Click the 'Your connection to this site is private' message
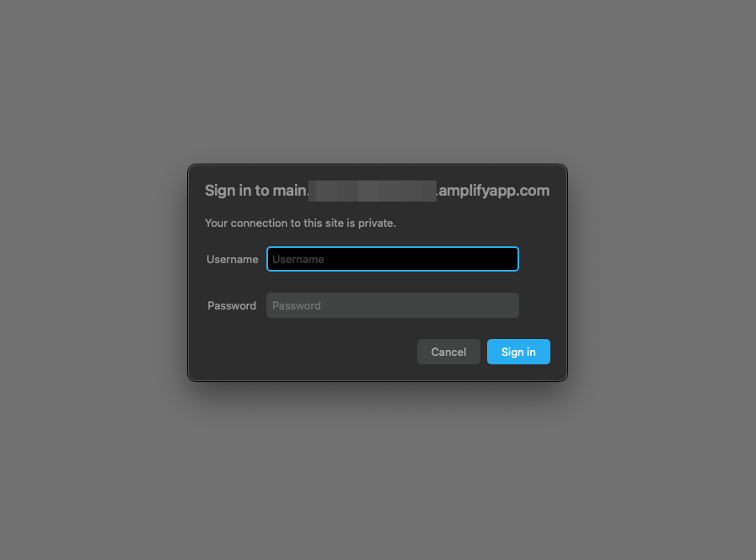The width and height of the screenshot is (756, 560). [300, 223]
